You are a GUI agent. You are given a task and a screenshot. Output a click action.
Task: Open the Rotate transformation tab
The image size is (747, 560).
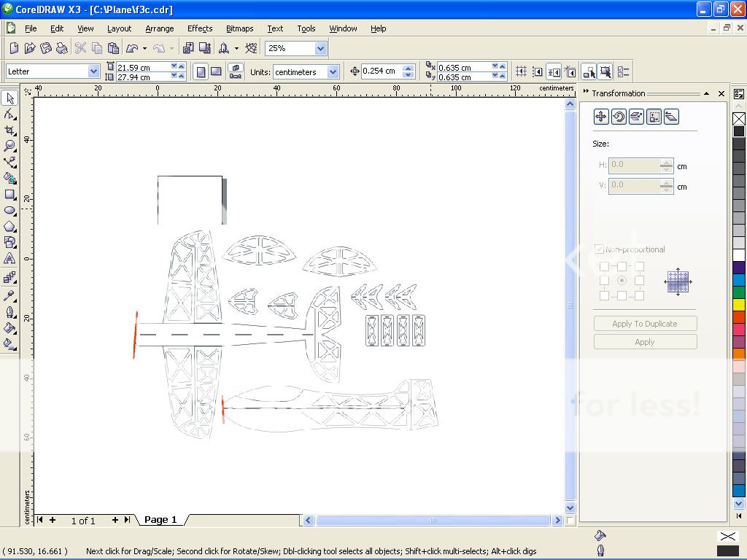[619, 117]
